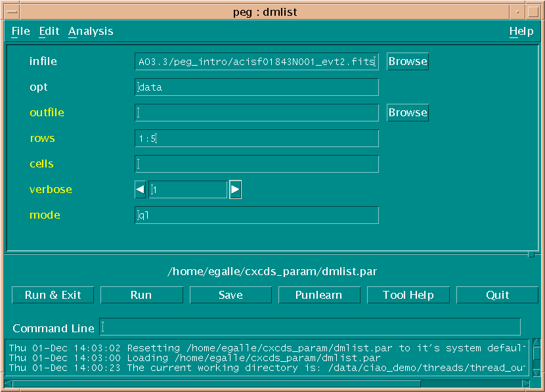Viewport: 545px width, 392px height.
Task: Minimize the peg : dmlist window
Action: (517, 12)
